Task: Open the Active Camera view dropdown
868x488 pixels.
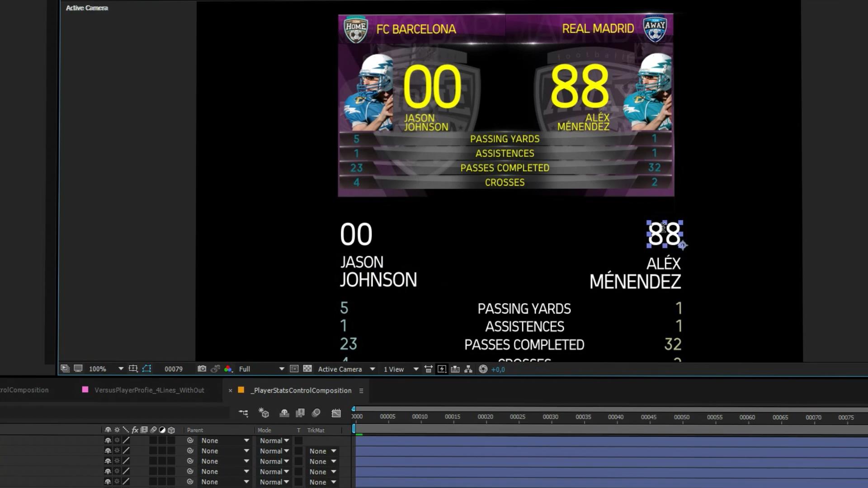Action: coord(346,369)
